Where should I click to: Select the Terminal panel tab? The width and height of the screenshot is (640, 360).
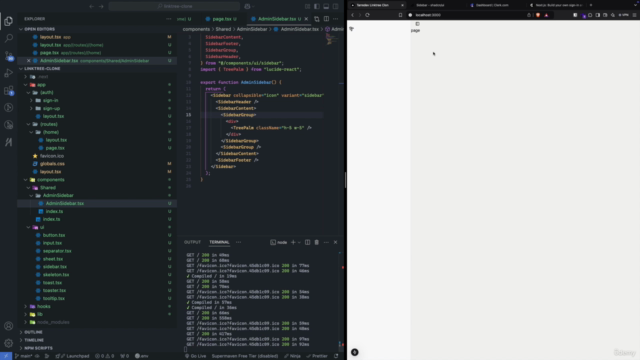219,242
